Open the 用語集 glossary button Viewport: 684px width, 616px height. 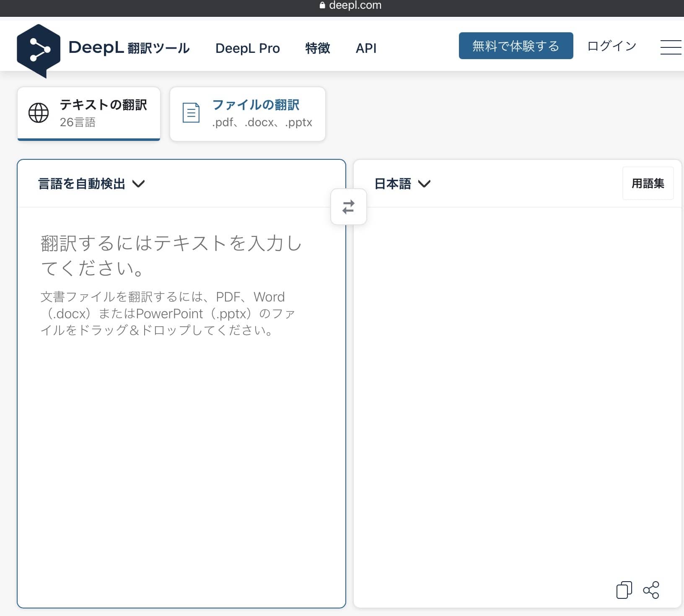648,183
